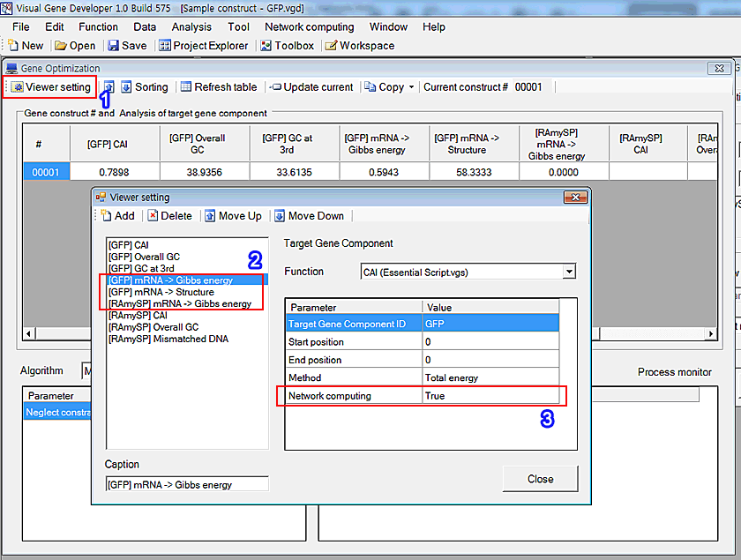Open the Workspace
Screen dimensions: 741x560
pyautogui.click(x=360, y=45)
